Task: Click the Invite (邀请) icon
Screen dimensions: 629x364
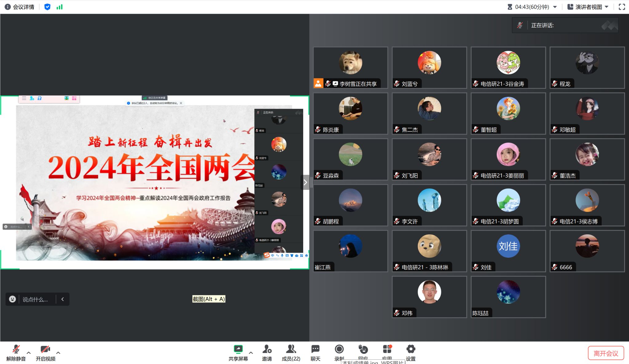Action: click(x=267, y=350)
